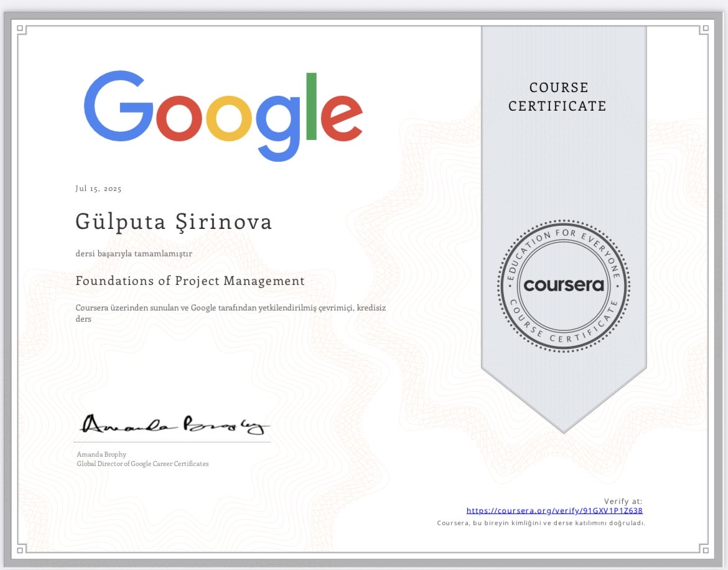The width and height of the screenshot is (728, 570).
Task: Click the bottom-left corner square ornament
Action: tap(20, 549)
